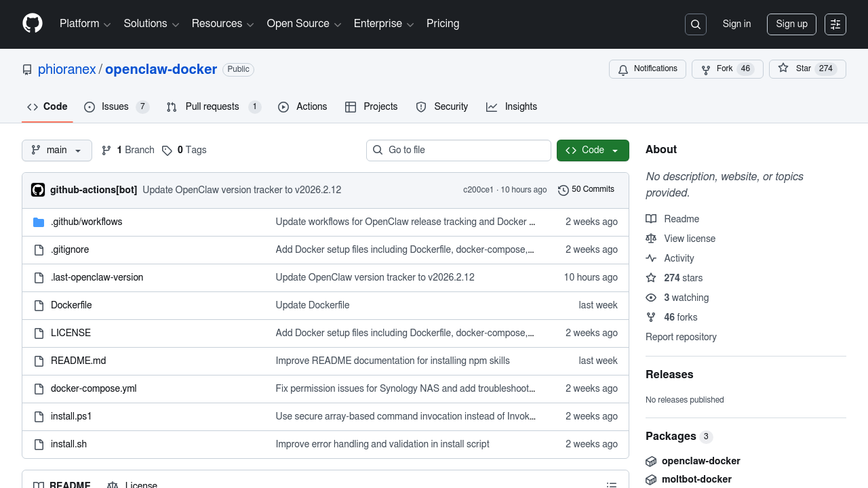The height and width of the screenshot is (488, 868).
Task: Open the .github/workflows folder
Action: click(x=86, y=222)
